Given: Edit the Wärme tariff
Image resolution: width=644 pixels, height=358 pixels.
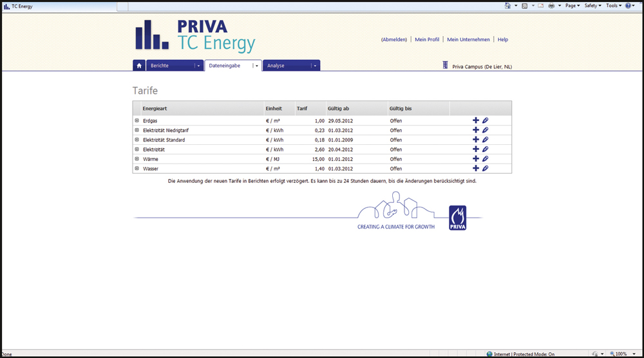Looking at the screenshot, I should pos(486,158).
